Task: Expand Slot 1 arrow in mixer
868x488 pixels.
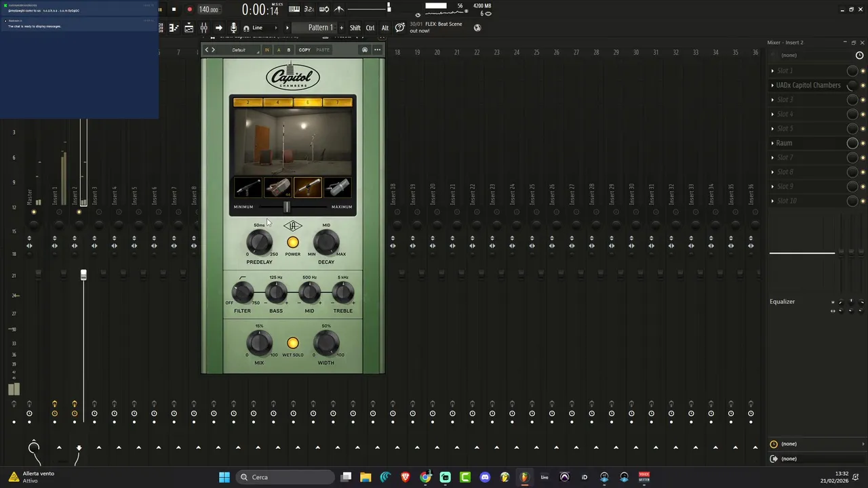Action: point(772,70)
